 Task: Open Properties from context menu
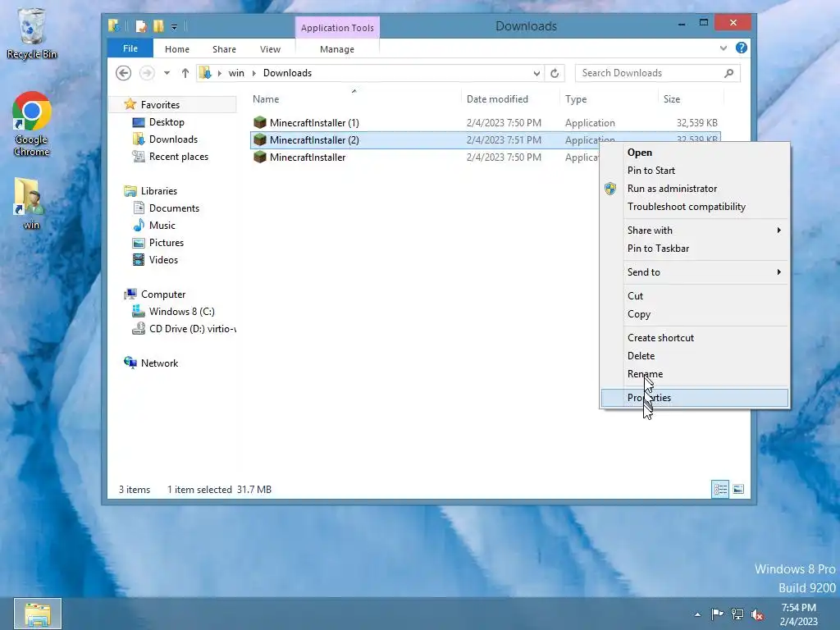point(695,398)
